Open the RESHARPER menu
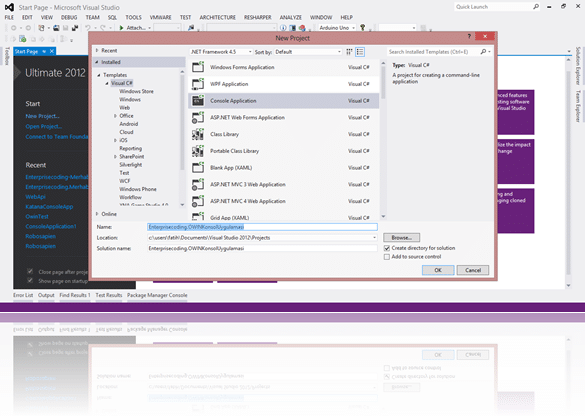The image size is (585, 416). click(258, 17)
